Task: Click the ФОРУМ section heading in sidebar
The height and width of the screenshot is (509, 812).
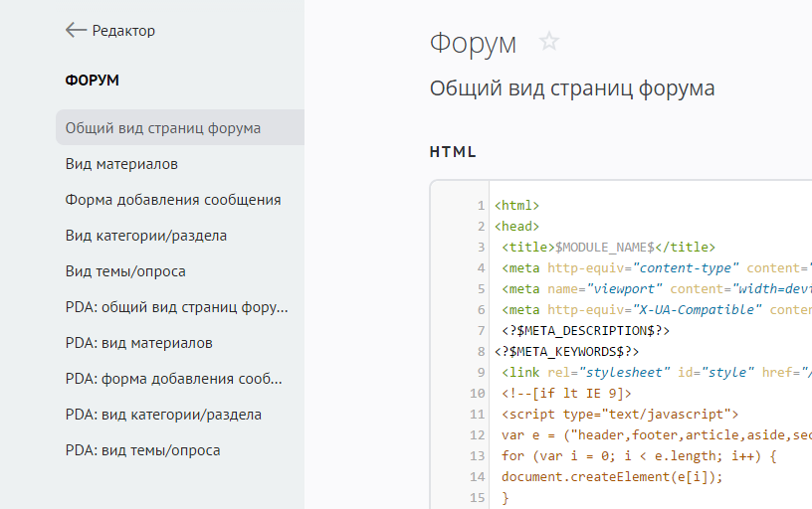Action: tap(93, 81)
